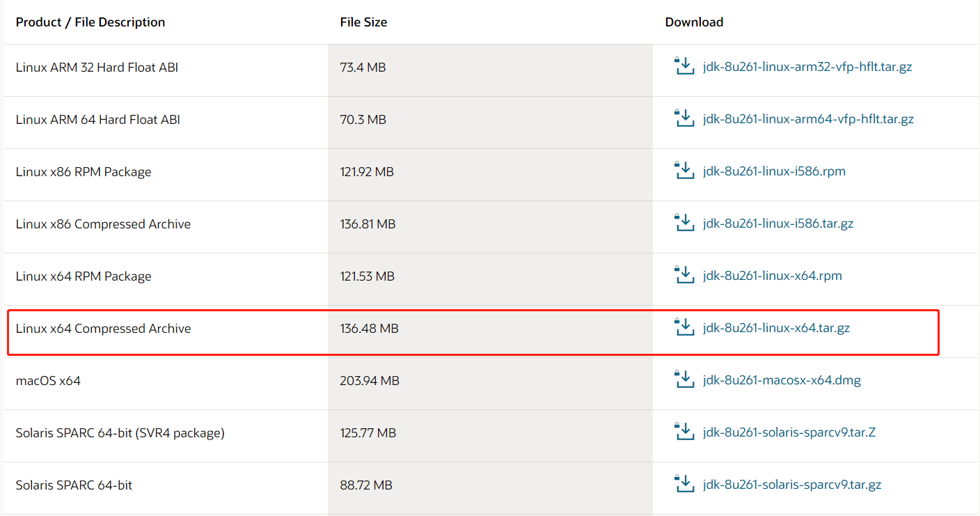Click download icon beside arm64-vfp-hflt.tar.gz file
Image resolution: width=980 pixels, height=516 pixels.
(685, 119)
